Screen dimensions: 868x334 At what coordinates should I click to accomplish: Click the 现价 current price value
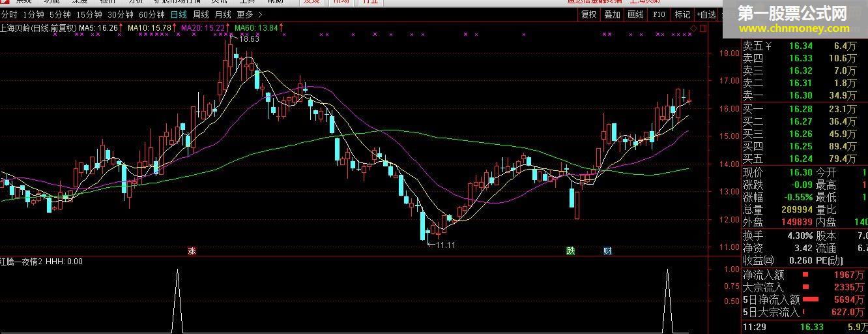801,172
